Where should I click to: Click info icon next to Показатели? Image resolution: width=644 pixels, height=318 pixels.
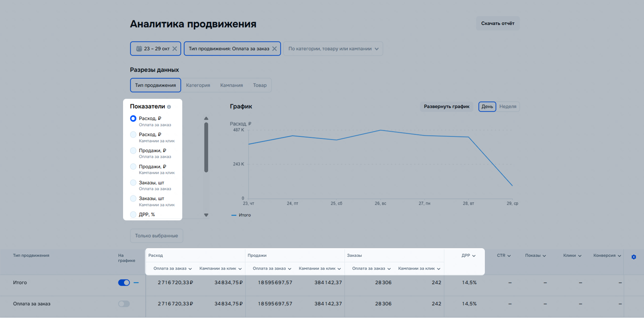(x=169, y=107)
